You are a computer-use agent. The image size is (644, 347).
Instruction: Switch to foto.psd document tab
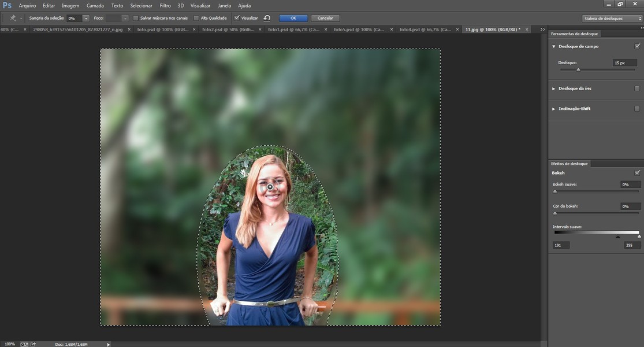coord(162,29)
